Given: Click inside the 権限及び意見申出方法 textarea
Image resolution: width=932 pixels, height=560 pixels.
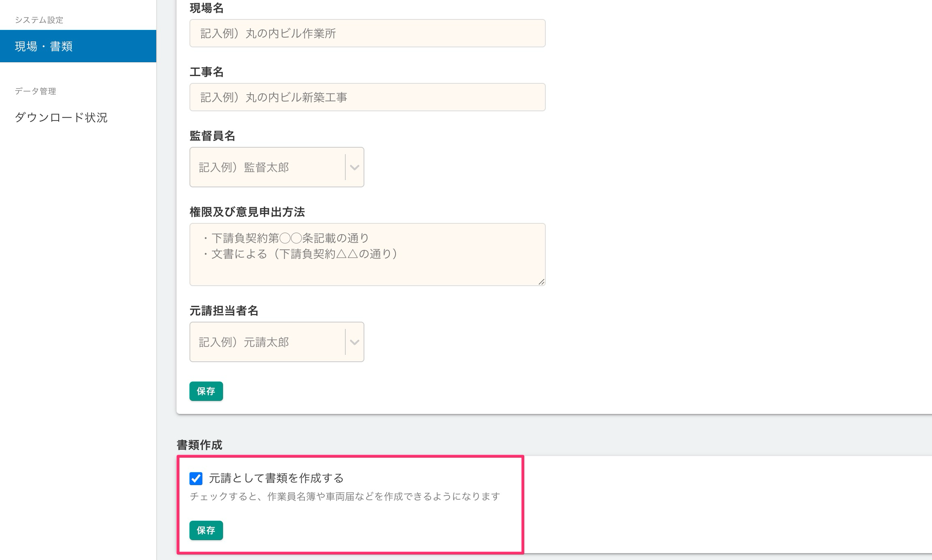Looking at the screenshot, I should point(366,253).
